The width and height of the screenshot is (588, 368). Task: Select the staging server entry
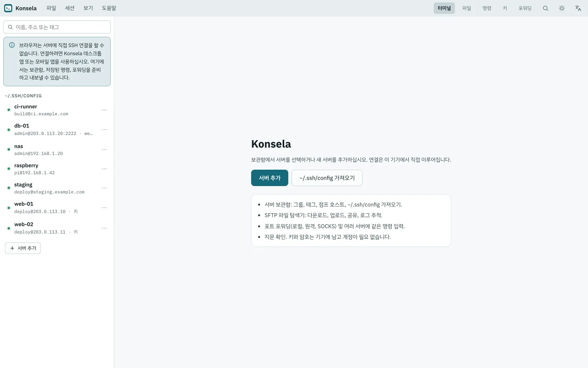coord(57,188)
